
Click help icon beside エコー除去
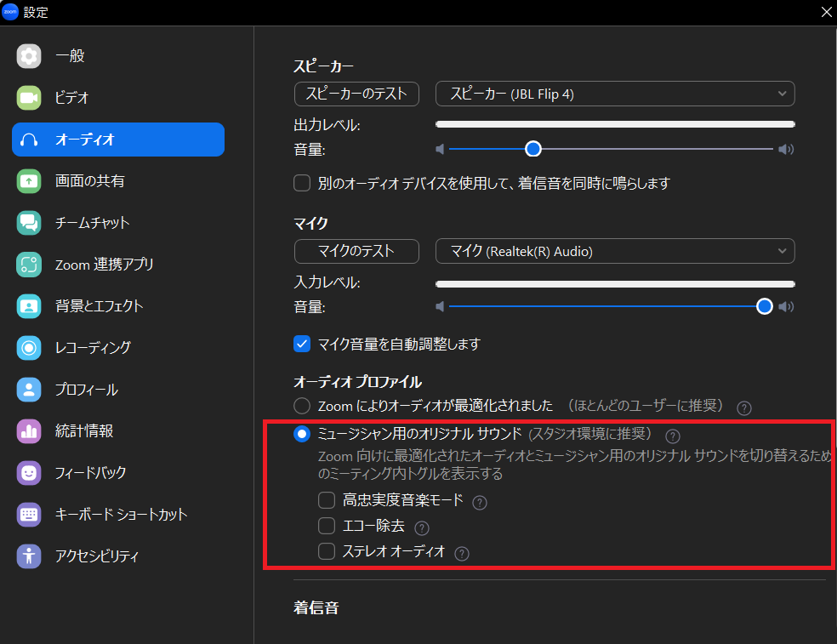(421, 527)
